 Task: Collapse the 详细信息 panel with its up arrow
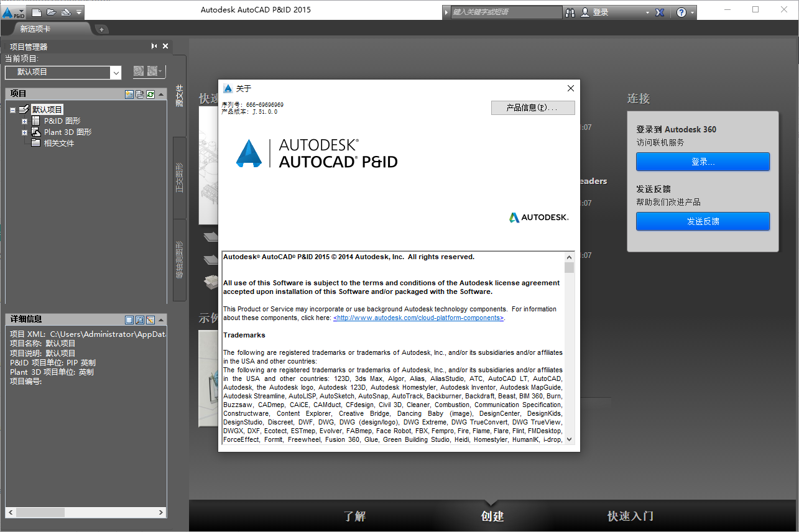pos(161,319)
